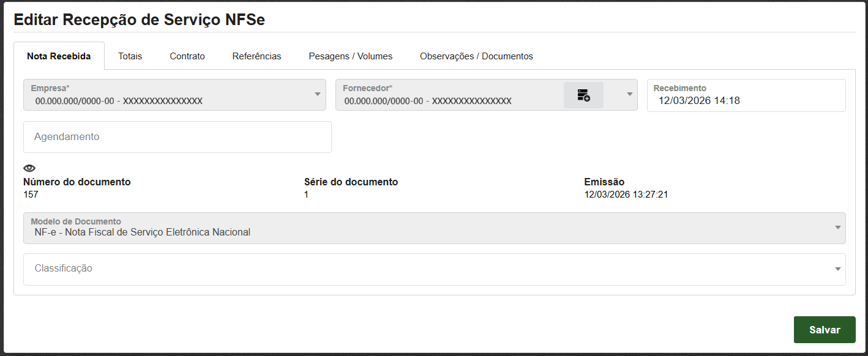Viewport: 868px width, 356px height.
Task: Select the Nota Recebida tab
Action: pyautogui.click(x=59, y=56)
